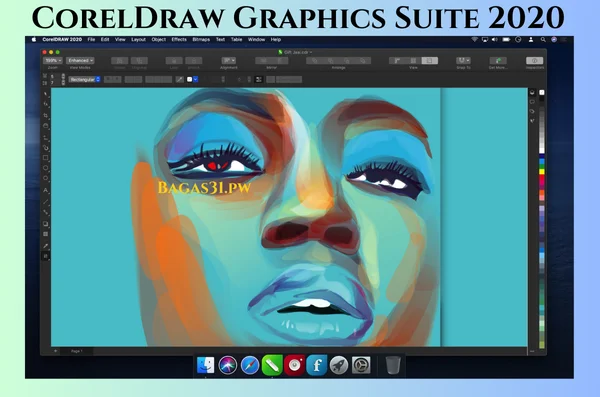600x397 pixels.
Task: Click the Ungroup toolbar button
Action: 139,60
